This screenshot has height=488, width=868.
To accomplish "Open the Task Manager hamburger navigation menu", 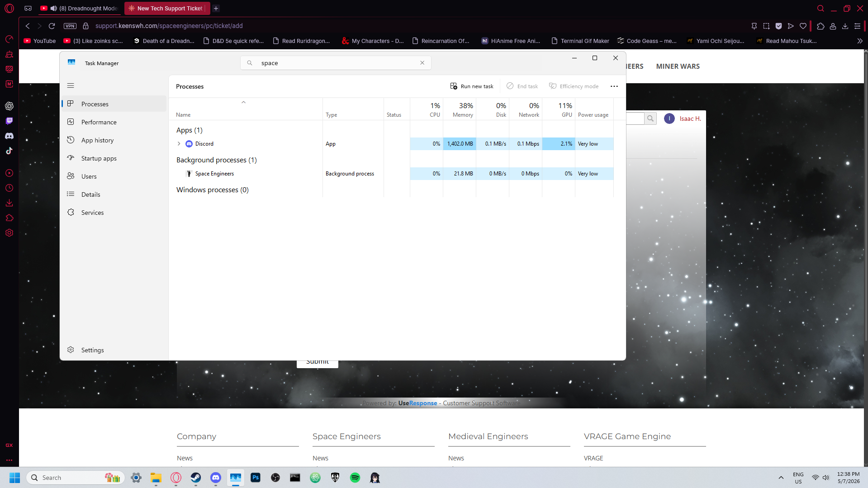I will coord(71,85).
